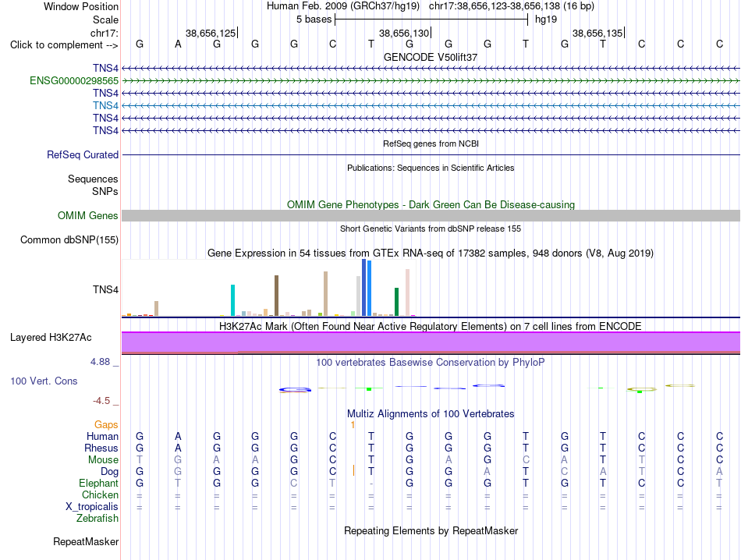Select the 100 Vert. Cons label
Image resolution: width=741 pixels, height=560 pixels.
(x=44, y=381)
